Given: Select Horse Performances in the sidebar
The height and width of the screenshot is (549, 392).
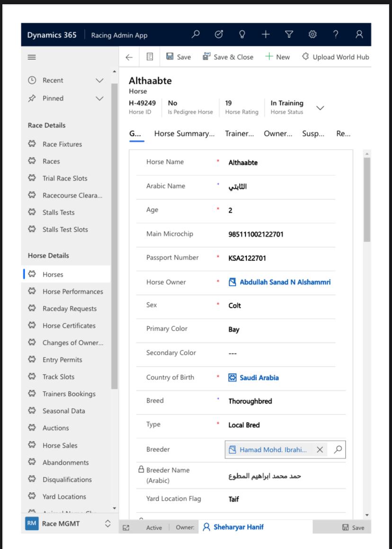Looking at the screenshot, I should (x=72, y=292).
